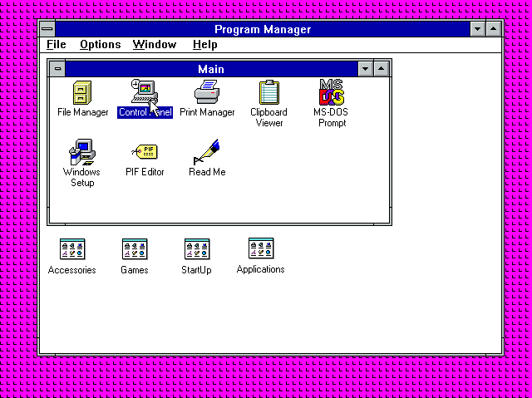Select the Accessories group icon
This screenshot has width=532, height=398.
pyautogui.click(x=72, y=248)
